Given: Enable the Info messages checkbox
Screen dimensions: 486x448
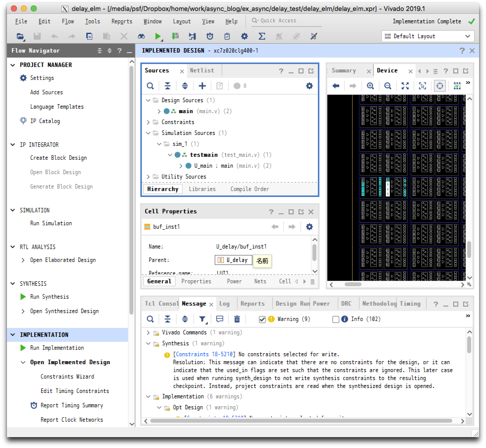Looking at the screenshot, I should [x=335, y=319].
